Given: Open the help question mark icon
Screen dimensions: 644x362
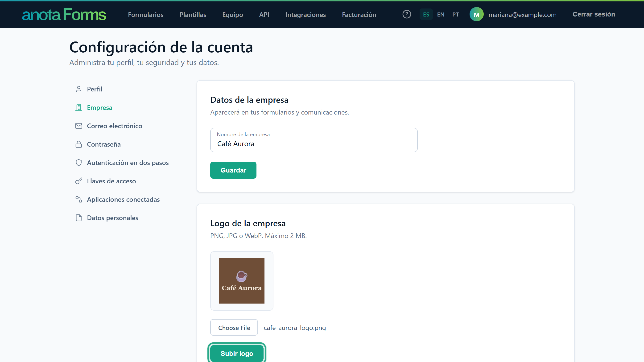Looking at the screenshot, I should (407, 14).
